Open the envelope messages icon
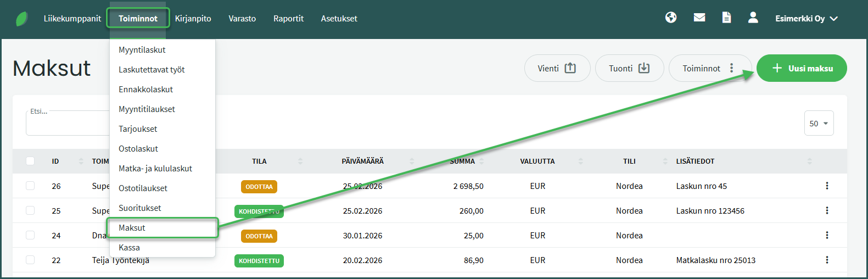 tap(699, 18)
